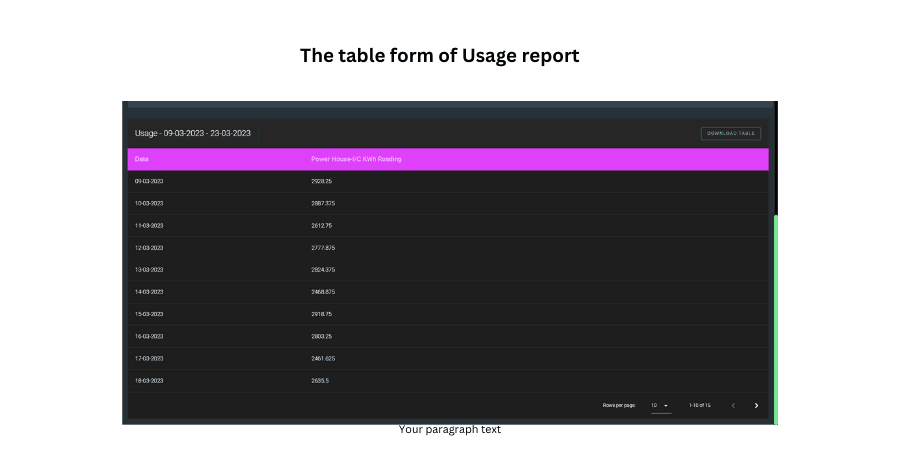Select the 17-03-2023 date cell
This screenshot has height=450, width=900.
coord(149,359)
